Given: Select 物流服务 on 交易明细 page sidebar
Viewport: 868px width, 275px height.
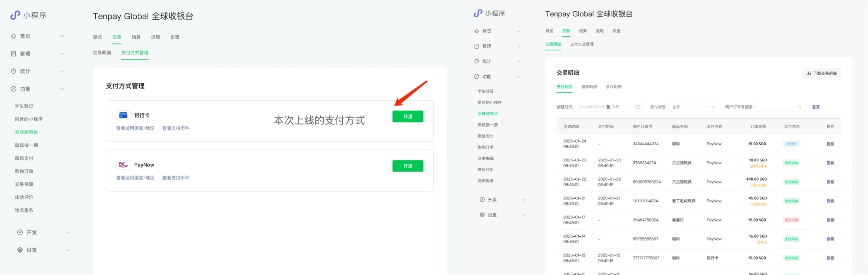Looking at the screenshot, I should 485,181.
